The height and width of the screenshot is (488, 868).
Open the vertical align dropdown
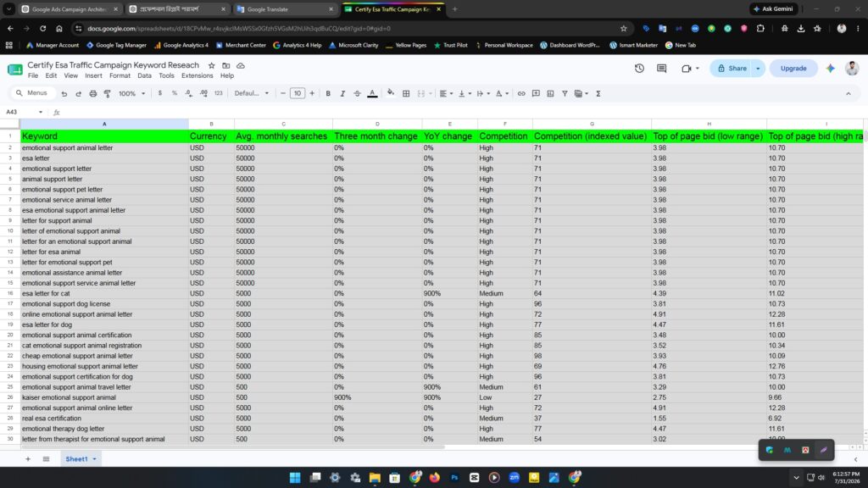(465, 93)
